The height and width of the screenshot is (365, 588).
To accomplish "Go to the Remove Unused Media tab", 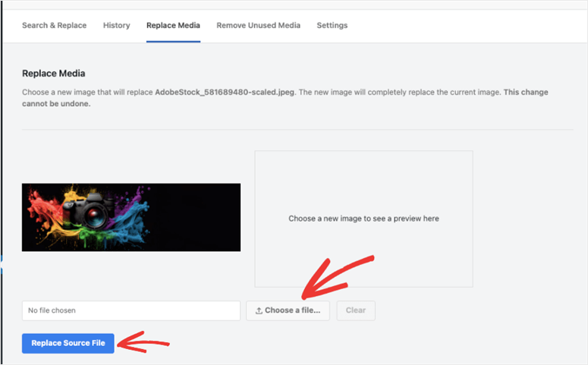I will pos(258,25).
